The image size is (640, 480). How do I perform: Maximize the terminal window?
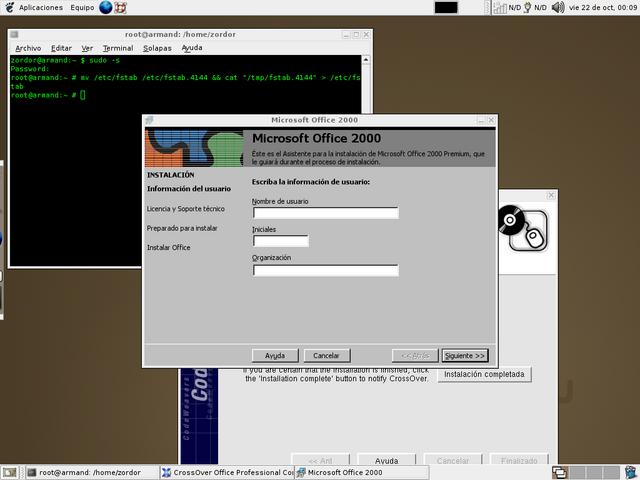(356, 35)
